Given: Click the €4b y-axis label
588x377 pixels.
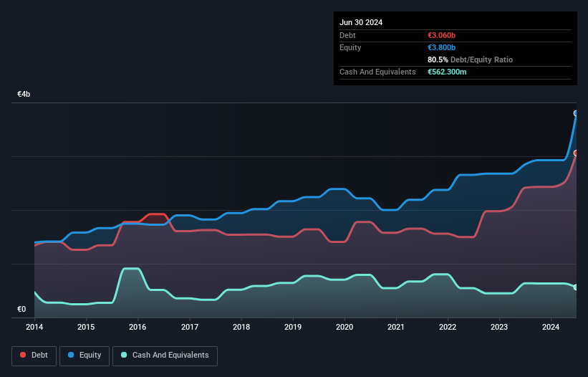Looking at the screenshot, I should [24, 94].
